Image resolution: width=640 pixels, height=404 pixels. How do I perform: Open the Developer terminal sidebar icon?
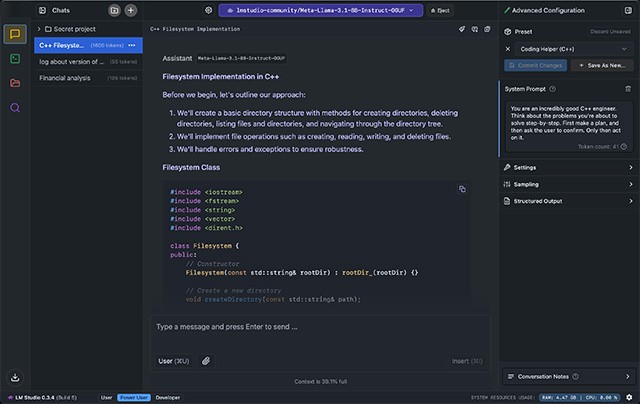15,59
